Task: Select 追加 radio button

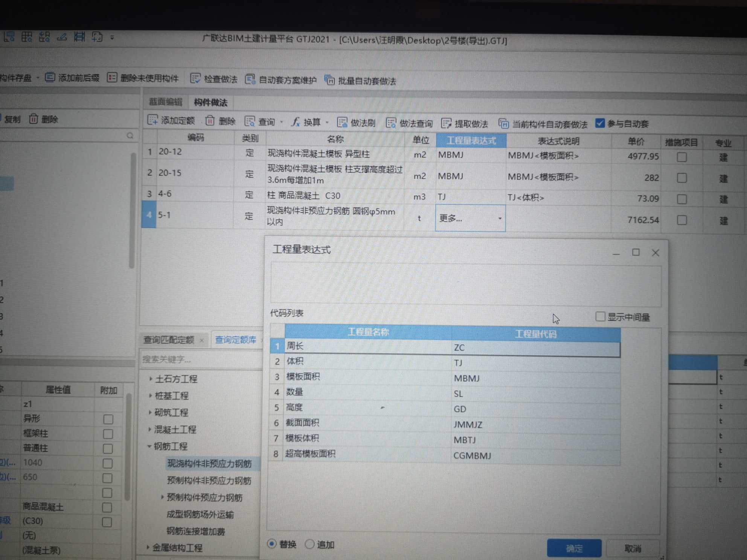Action: pyautogui.click(x=309, y=544)
